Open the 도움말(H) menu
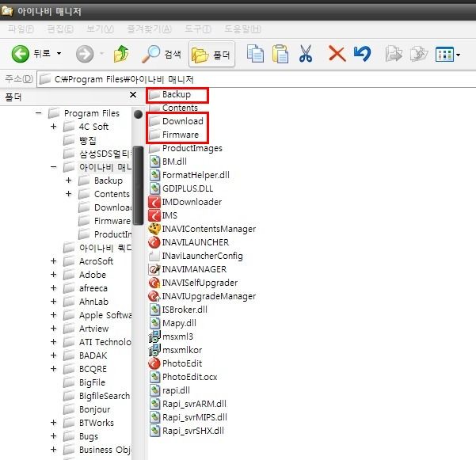The image size is (476, 460). [x=242, y=29]
